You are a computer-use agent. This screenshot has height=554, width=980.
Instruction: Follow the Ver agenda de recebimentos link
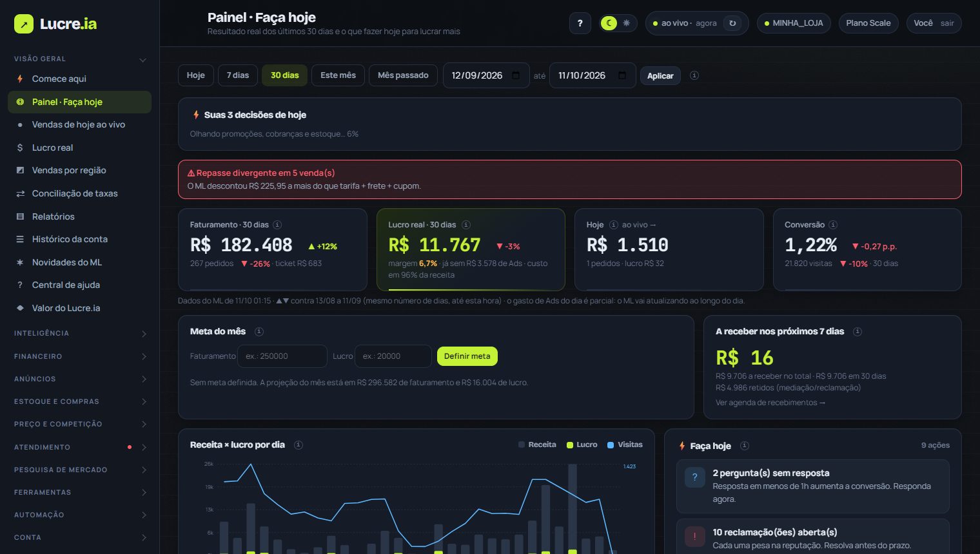point(770,403)
